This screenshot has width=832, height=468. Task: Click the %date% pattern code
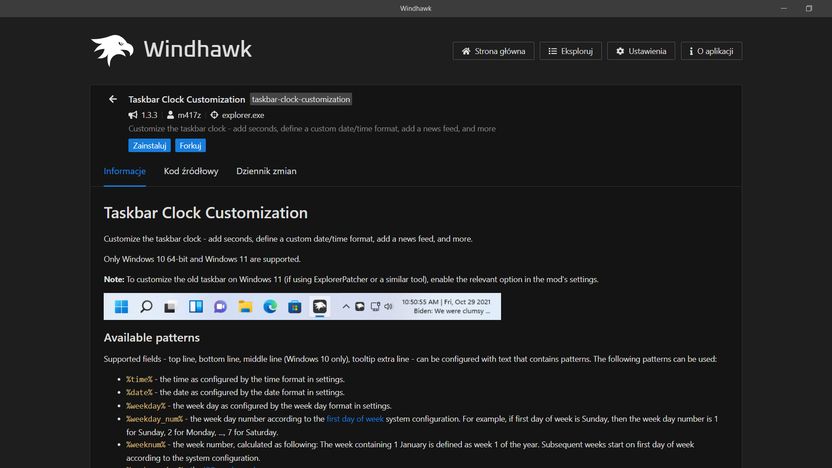coord(139,393)
